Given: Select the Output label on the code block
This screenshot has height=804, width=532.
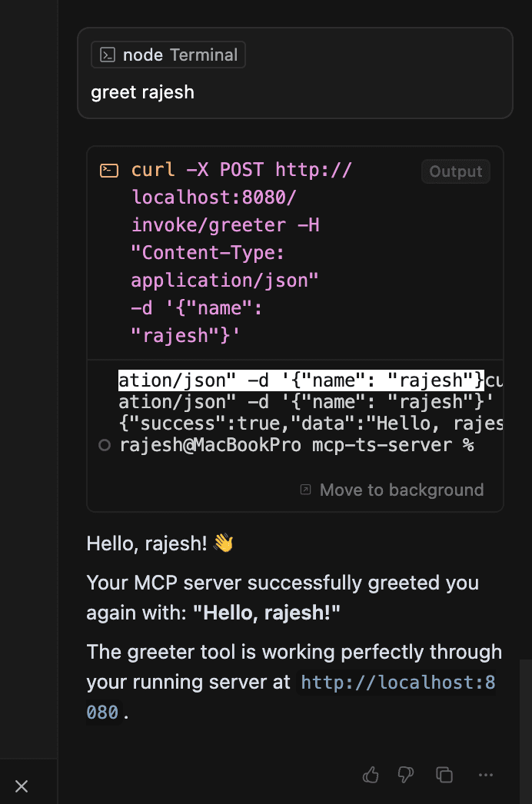Looking at the screenshot, I should (x=455, y=171).
